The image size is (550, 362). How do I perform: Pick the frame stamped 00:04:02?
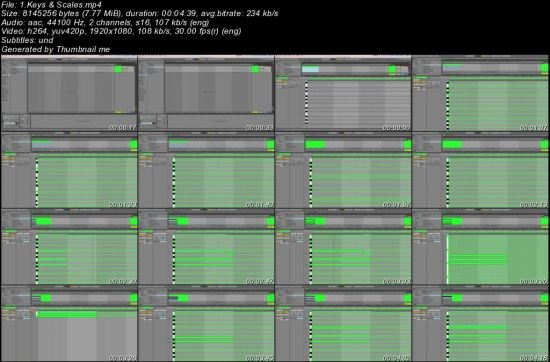tap(343, 324)
